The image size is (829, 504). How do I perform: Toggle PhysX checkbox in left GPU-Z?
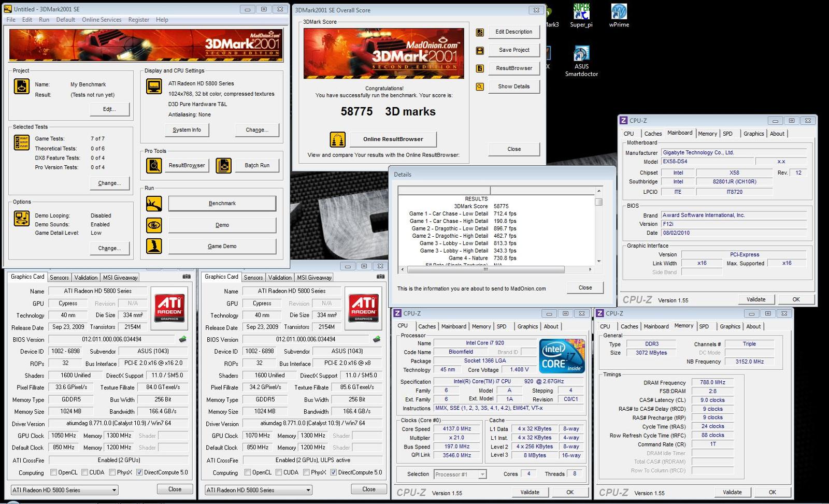click(x=112, y=472)
